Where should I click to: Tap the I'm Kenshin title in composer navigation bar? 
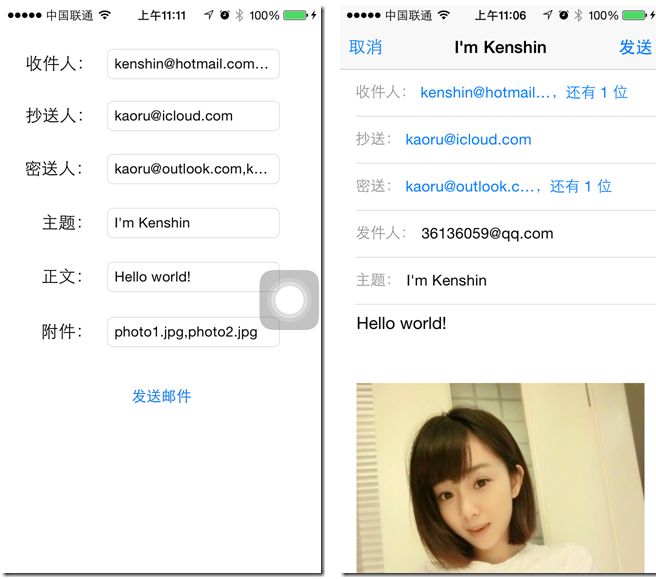pyautogui.click(x=500, y=47)
